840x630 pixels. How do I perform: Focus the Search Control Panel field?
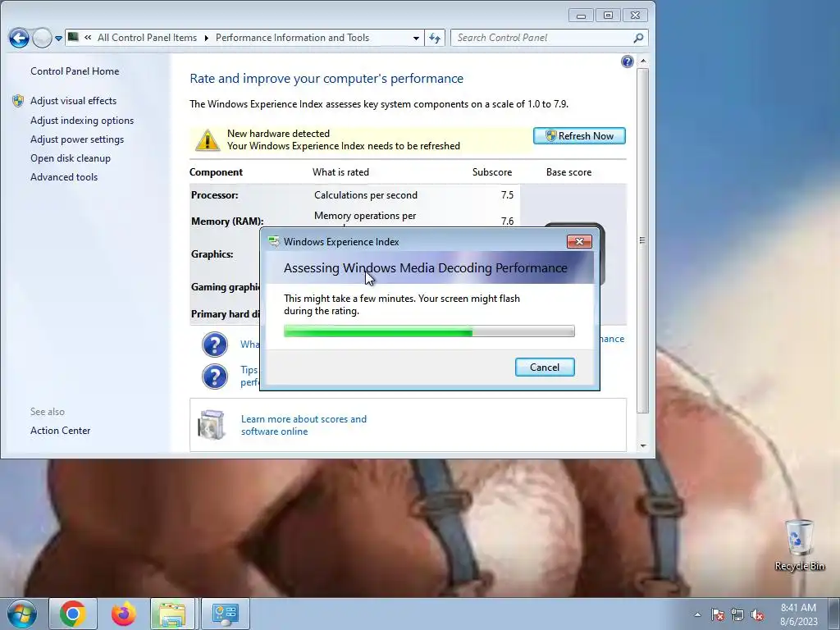(541, 38)
